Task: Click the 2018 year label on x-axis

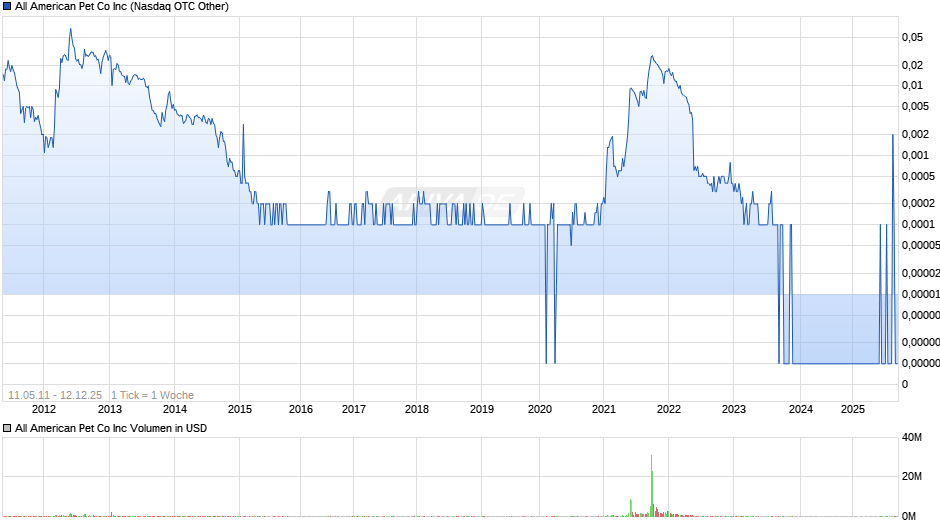Action: click(417, 409)
